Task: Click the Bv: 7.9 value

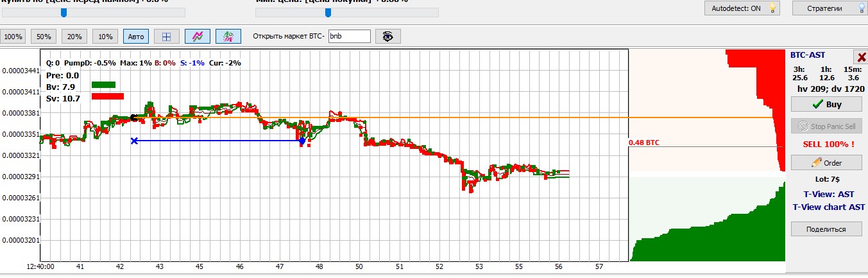Action: pyautogui.click(x=61, y=87)
